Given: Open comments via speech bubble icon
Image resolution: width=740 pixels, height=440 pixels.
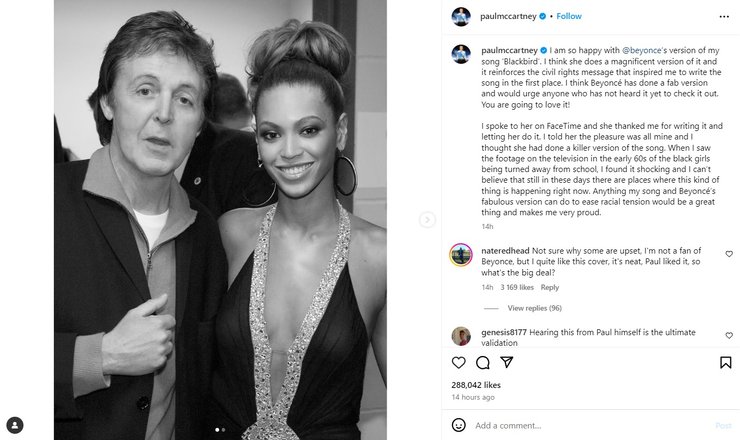Looking at the screenshot, I should 483,363.
